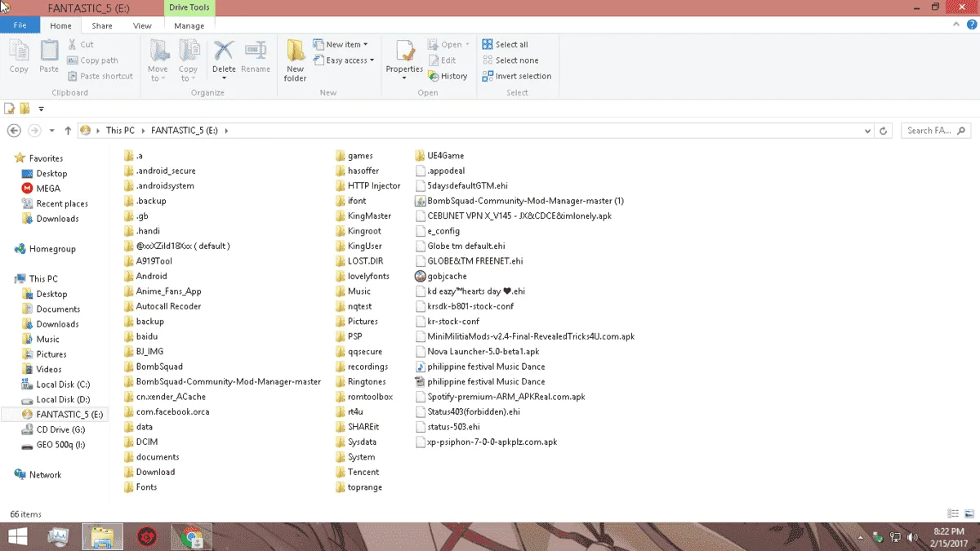Viewport: 980px width, 551px height.
Task: Click This PC in address breadcrumb
Action: [x=120, y=131]
